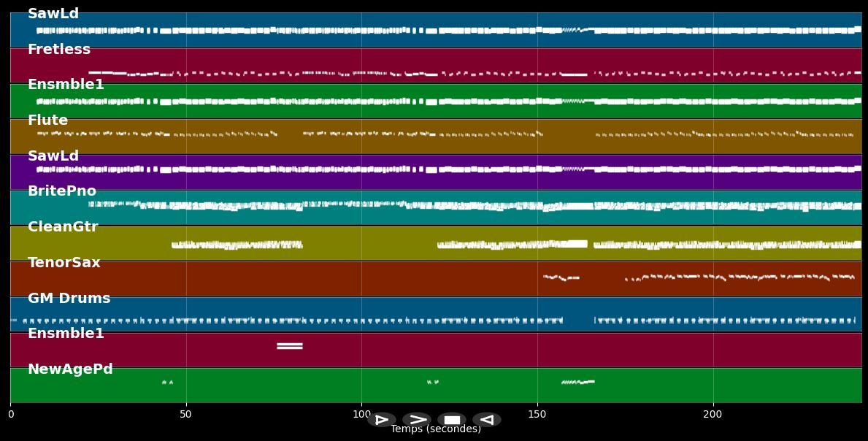Viewport: 868px width, 441px height.
Task: Click the BritePno track name
Action: (62, 191)
